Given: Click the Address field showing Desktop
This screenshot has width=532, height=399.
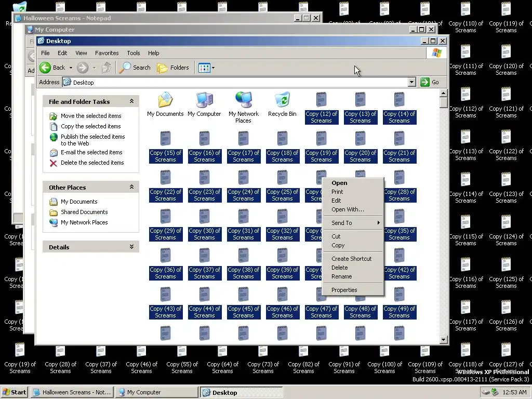Looking at the screenshot, I should [x=235, y=82].
